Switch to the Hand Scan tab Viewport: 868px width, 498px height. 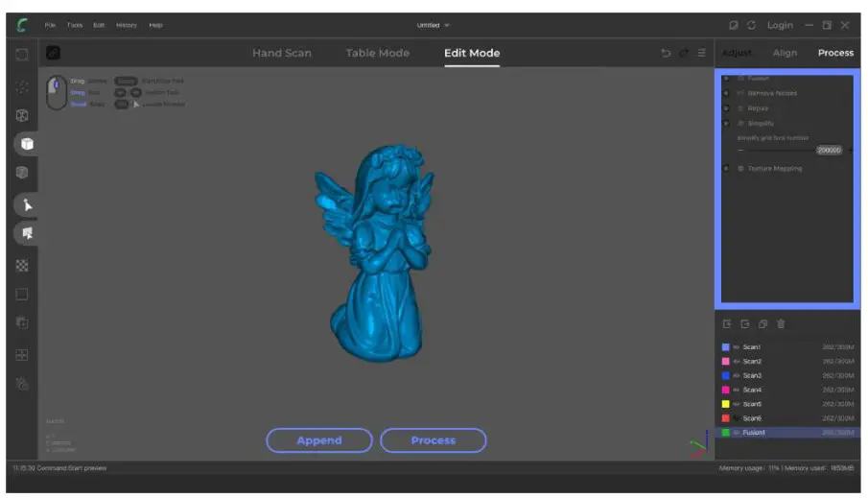282,53
